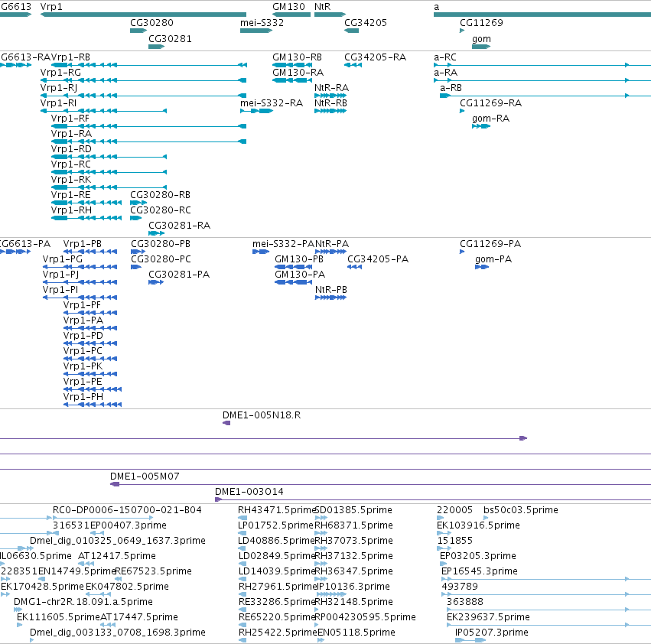Select the Vrp1-RF transcript label
This screenshot has height=644, width=651.
[70, 119]
